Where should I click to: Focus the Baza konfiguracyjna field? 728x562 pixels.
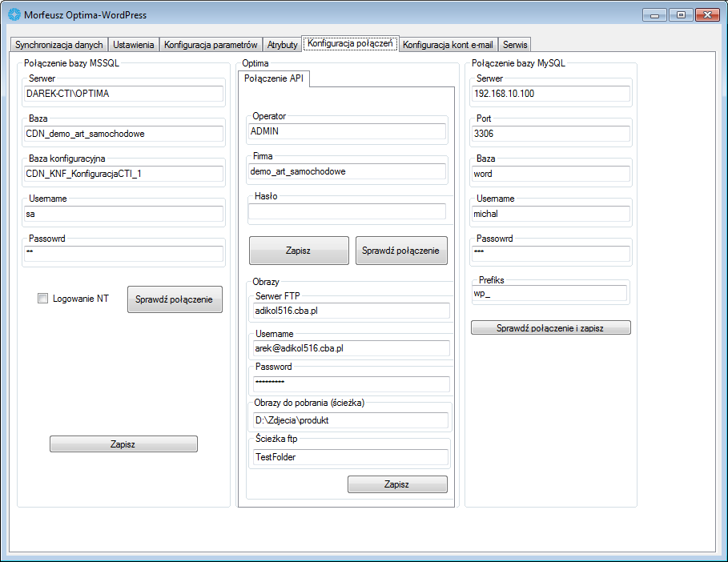click(x=123, y=174)
